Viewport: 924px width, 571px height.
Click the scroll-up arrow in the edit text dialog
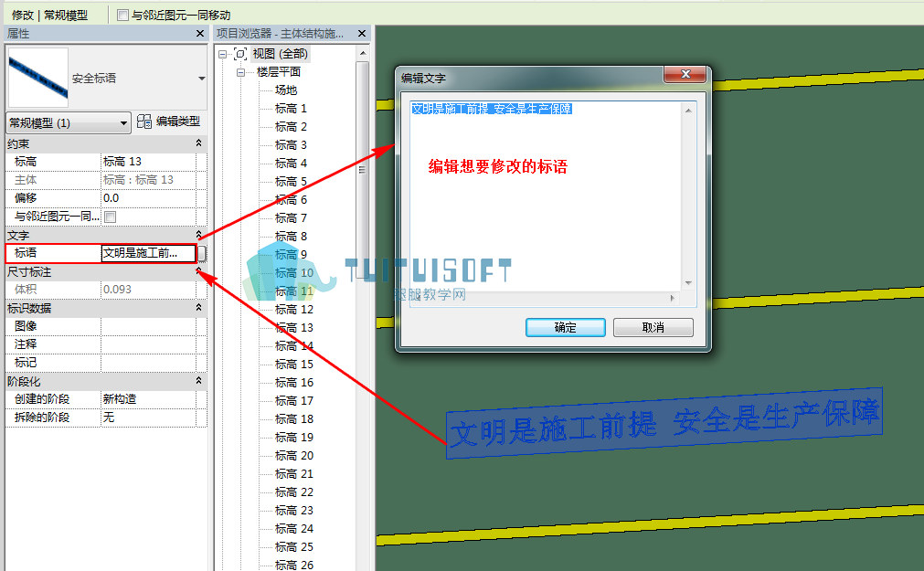(x=687, y=111)
